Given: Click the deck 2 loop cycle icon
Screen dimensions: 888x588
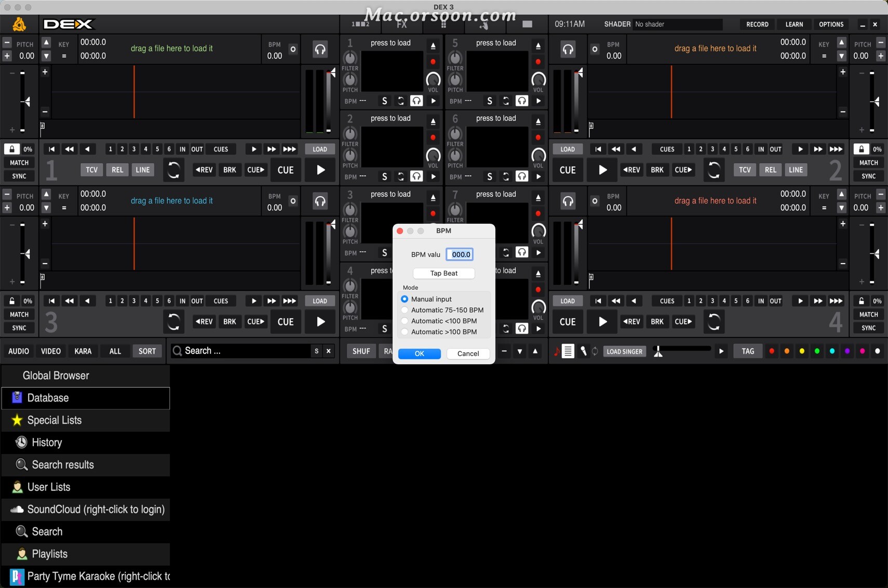Looking at the screenshot, I should [714, 170].
